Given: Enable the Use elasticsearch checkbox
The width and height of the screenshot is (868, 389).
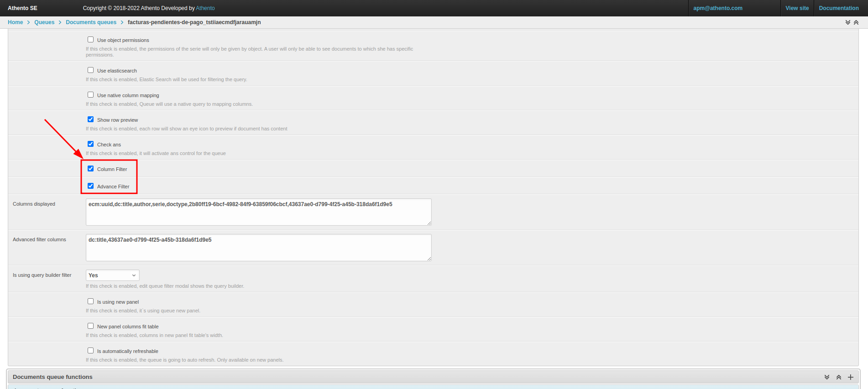Looking at the screenshot, I should pyautogui.click(x=90, y=70).
